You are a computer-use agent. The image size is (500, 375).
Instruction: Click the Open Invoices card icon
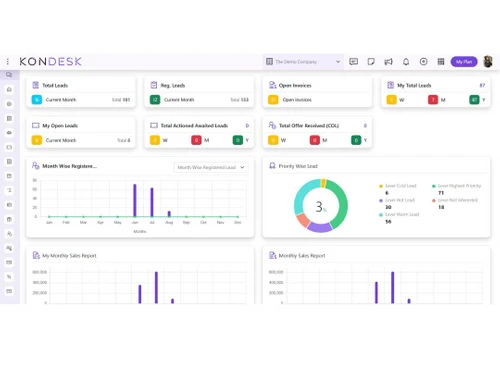272,85
